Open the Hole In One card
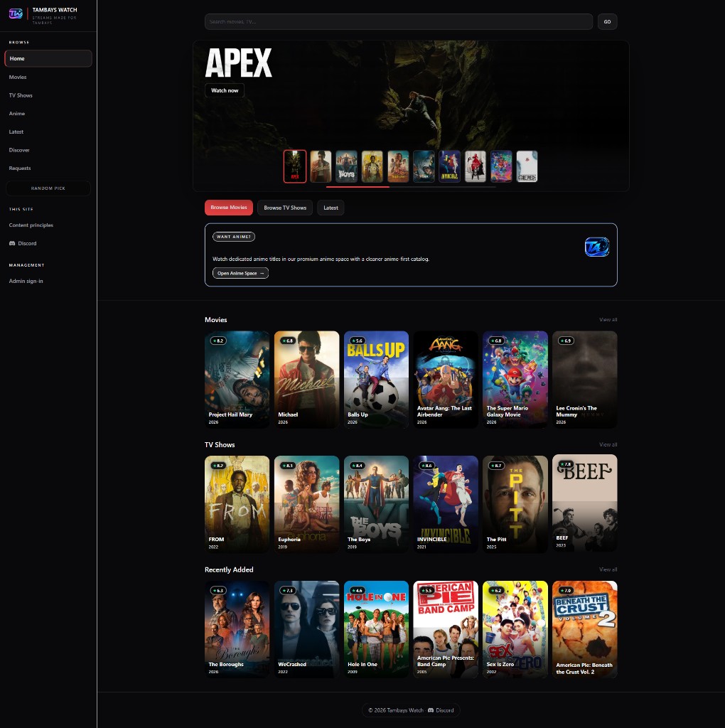This screenshot has height=728, width=725. pyautogui.click(x=377, y=629)
